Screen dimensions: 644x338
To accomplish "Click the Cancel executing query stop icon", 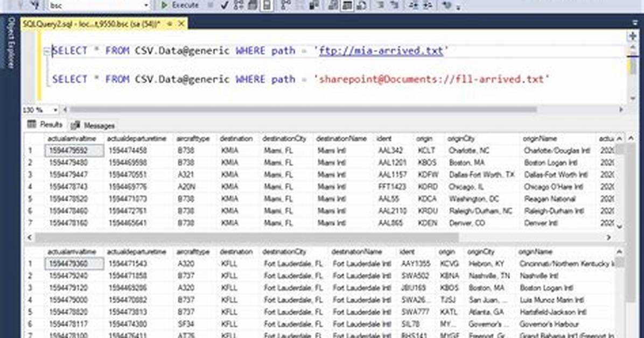I will [x=211, y=5].
